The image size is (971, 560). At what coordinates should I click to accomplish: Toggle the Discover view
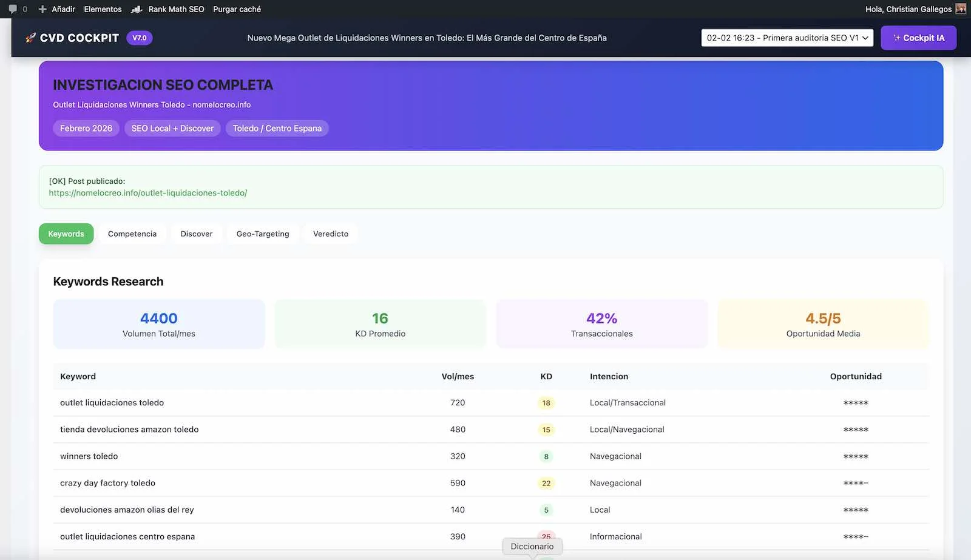point(196,234)
